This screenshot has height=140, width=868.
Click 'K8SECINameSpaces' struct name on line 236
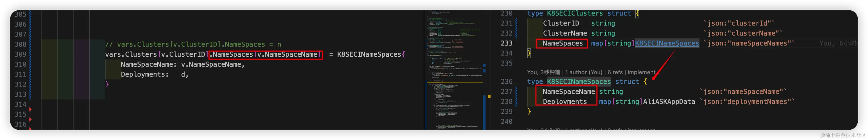(579, 82)
